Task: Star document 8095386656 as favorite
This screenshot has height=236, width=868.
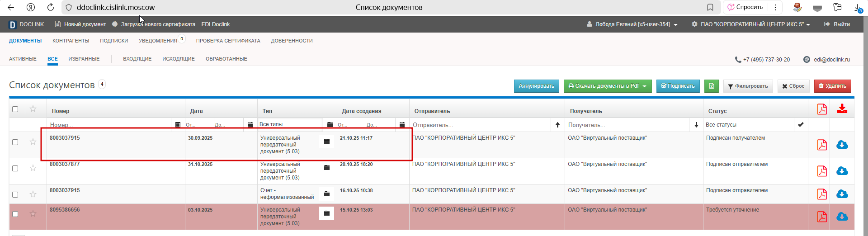Action: 33,213
